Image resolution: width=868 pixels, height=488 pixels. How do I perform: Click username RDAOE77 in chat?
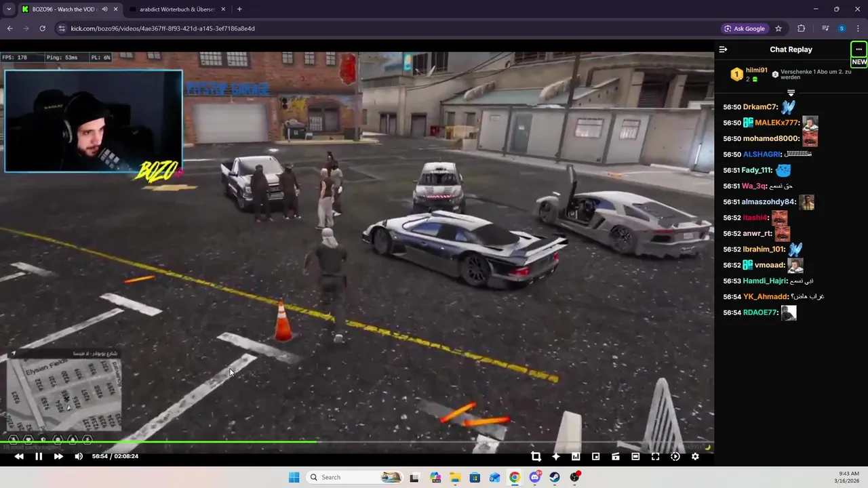coord(761,313)
